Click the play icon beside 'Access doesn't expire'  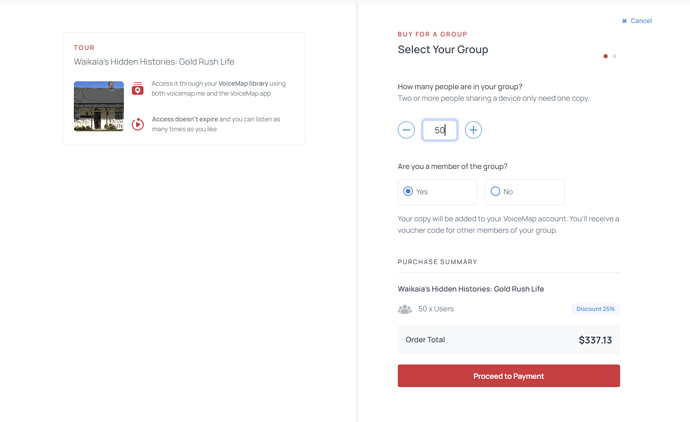click(x=138, y=124)
